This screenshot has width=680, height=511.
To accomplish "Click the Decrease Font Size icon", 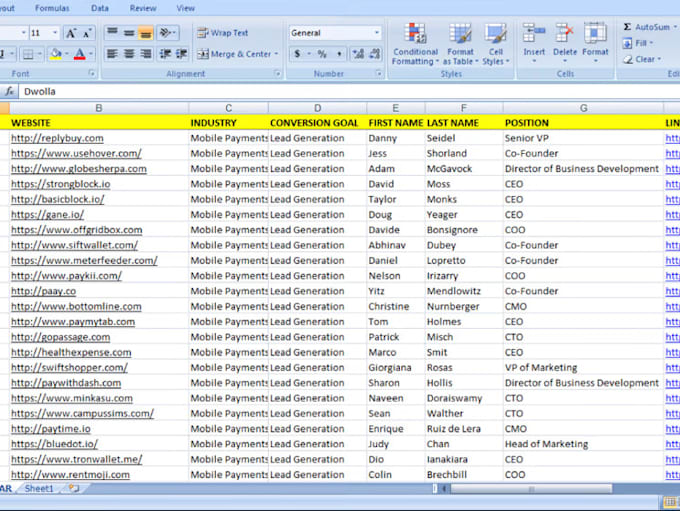I will tap(87, 33).
